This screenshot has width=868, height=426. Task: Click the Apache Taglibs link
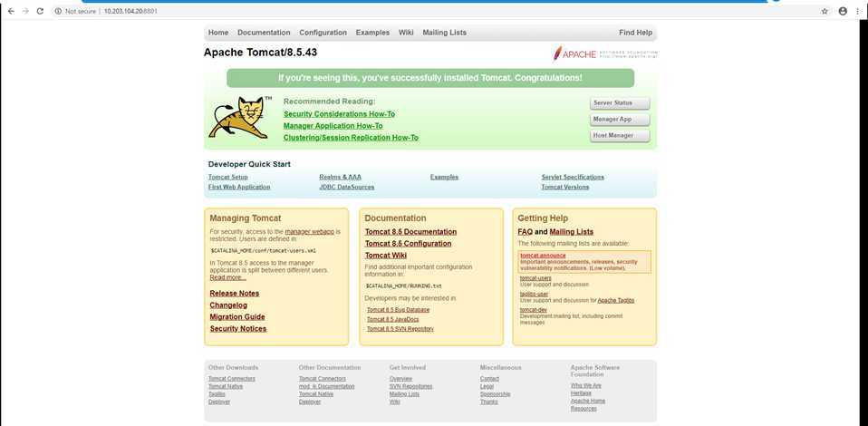point(615,301)
